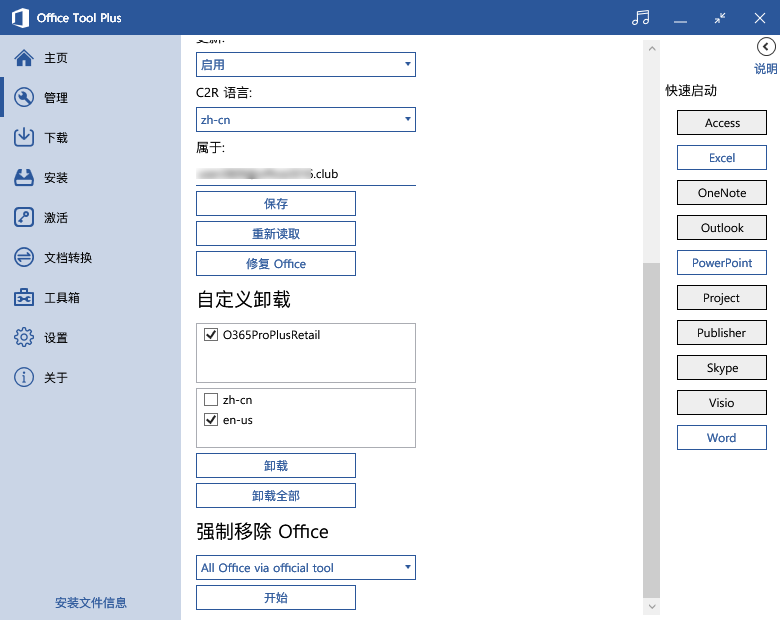
Task: Click the 卸载 button
Action: point(276,465)
